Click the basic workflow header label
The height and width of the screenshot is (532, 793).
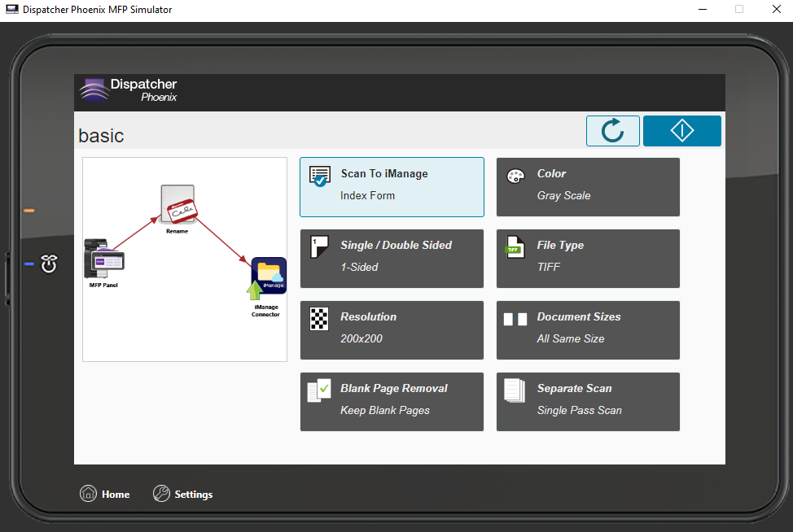click(101, 136)
